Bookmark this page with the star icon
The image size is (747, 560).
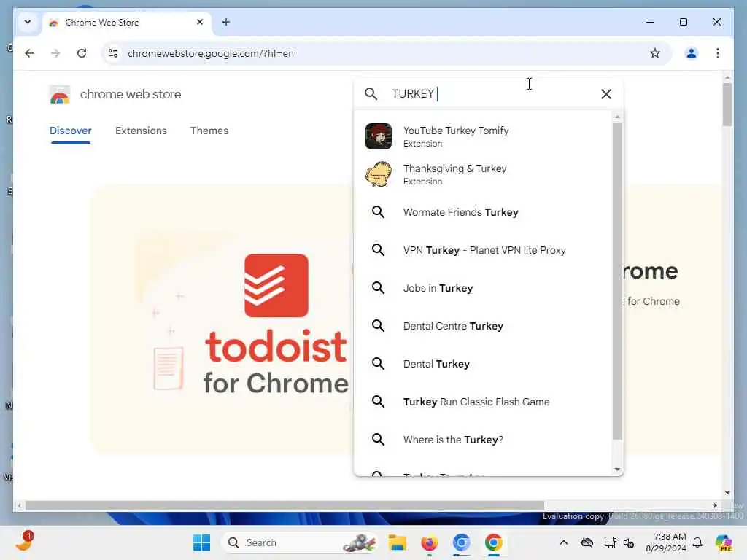pos(655,53)
